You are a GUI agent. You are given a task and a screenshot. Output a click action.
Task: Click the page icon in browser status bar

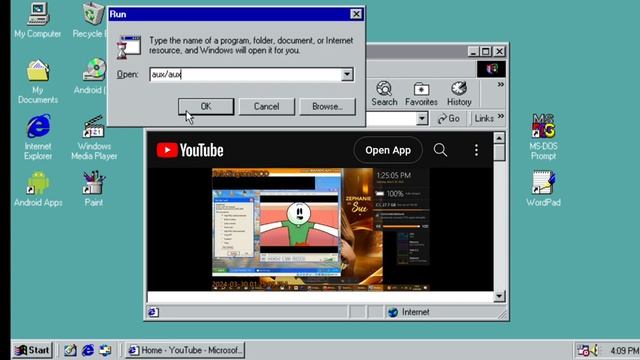(x=153, y=312)
